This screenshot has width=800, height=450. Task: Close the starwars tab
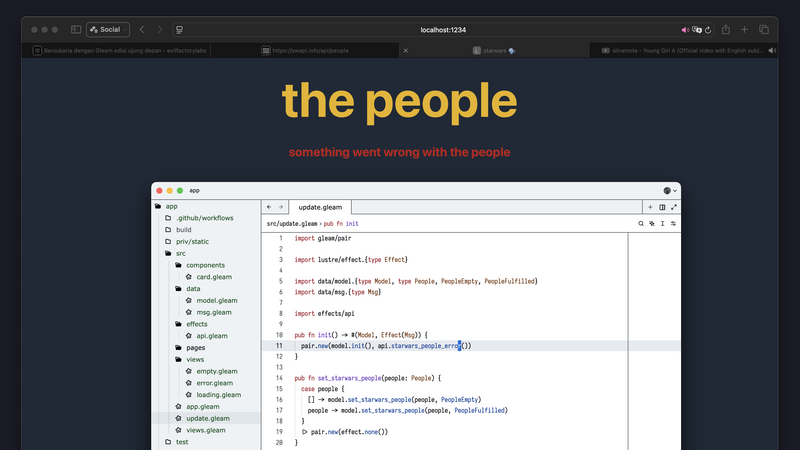[406, 51]
